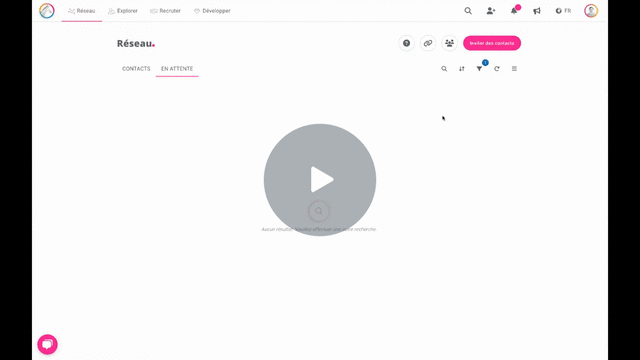The height and width of the screenshot is (360, 640).
Task: Refresh the pending list
Action: [497, 69]
